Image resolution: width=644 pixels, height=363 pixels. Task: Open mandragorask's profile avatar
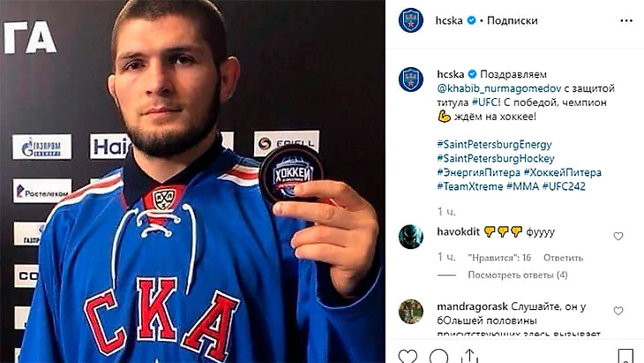coord(410,312)
